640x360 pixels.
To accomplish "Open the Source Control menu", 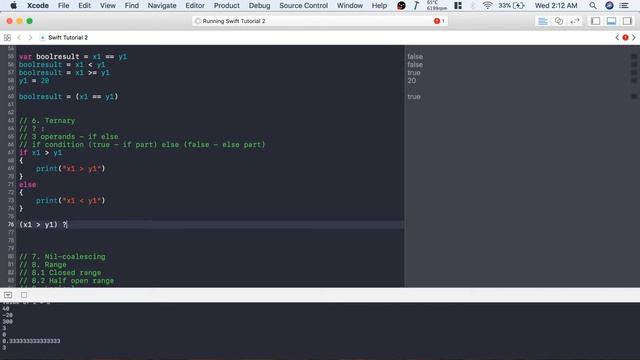I will point(303,5).
